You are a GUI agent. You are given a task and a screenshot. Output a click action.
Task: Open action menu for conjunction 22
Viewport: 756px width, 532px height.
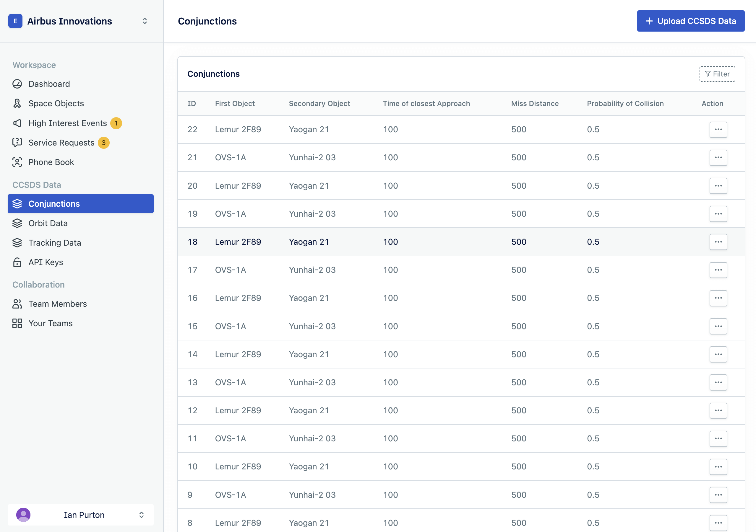718,129
